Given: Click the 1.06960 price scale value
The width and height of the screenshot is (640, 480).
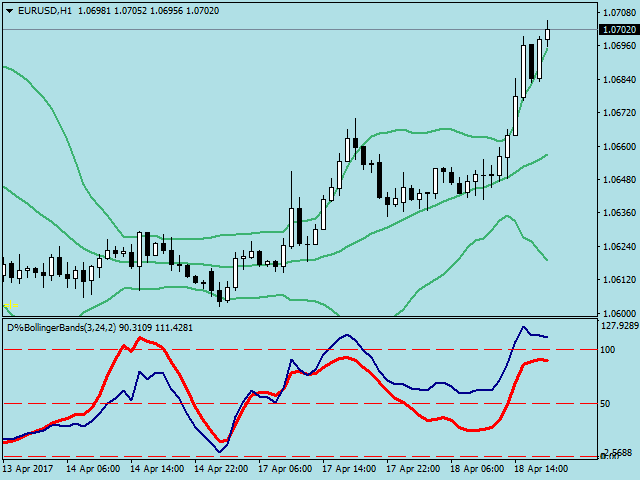Looking at the screenshot, I should 619,46.
